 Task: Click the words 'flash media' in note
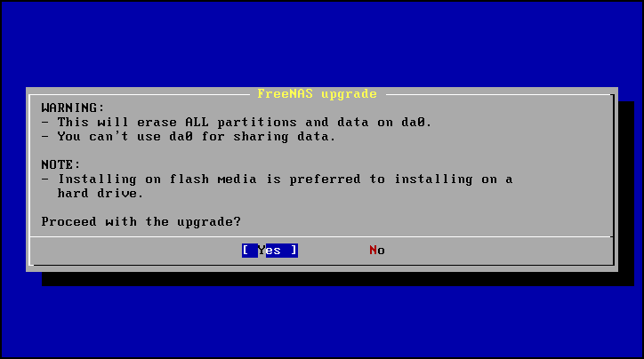pyautogui.click(x=213, y=179)
